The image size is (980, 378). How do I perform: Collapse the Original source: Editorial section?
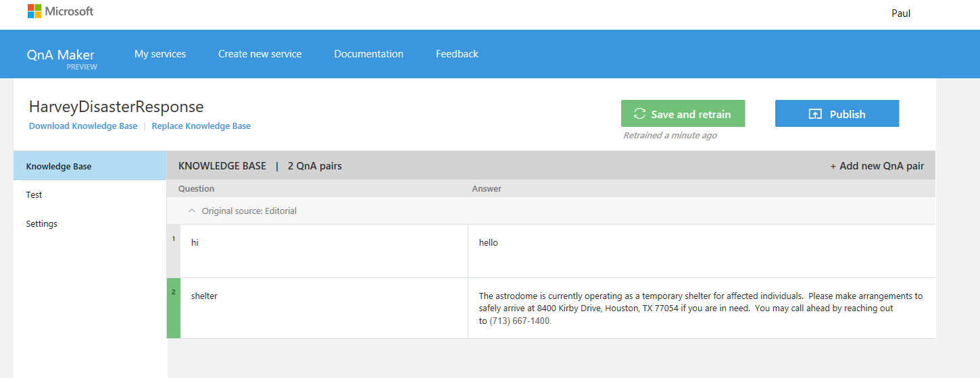[192, 211]
